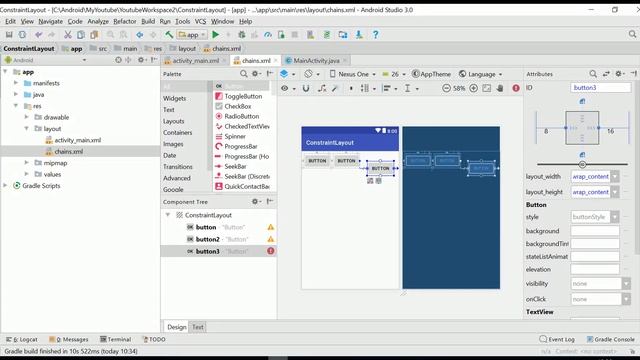Collapse the res folder
The width and height of the screenshot is (640, 360).
point(16,106)
